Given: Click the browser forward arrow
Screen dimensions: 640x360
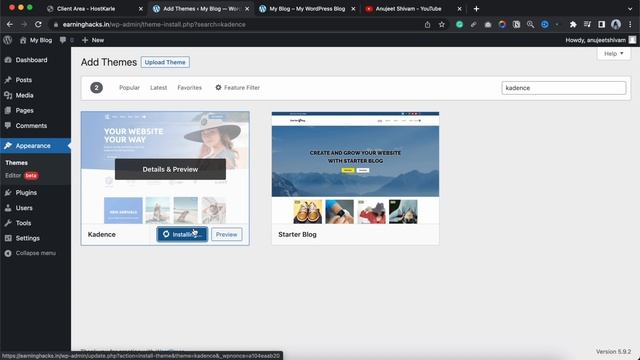Looking at the screenshot, I should tap(24, 24).
